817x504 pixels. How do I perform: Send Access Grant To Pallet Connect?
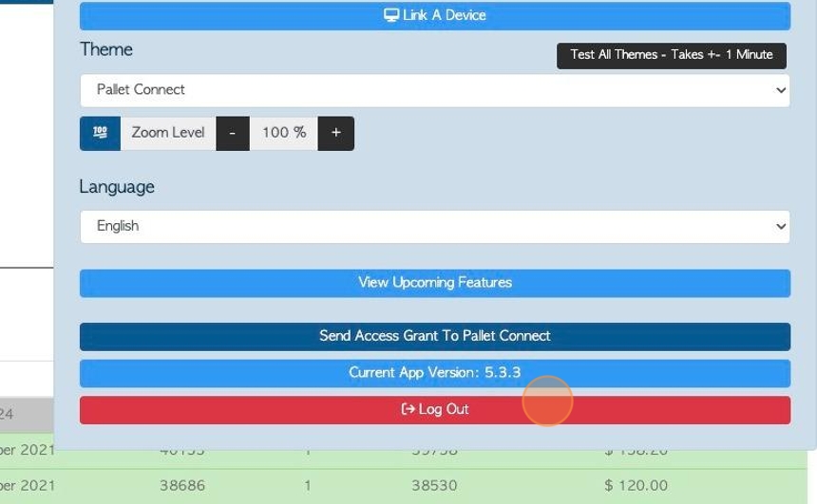(435, 336)
